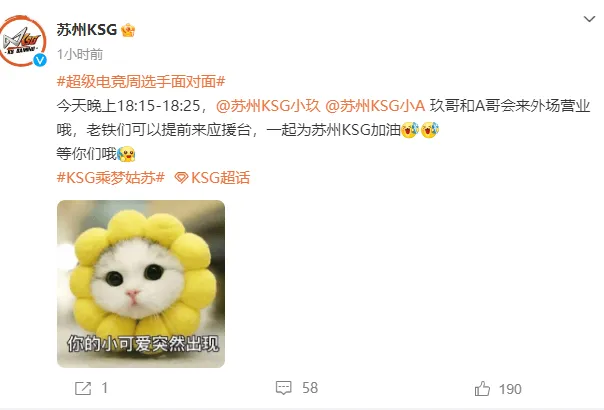View the flower-hat cat image thumbnail
The image size is (604, 410).
click(x=141, y=284)
